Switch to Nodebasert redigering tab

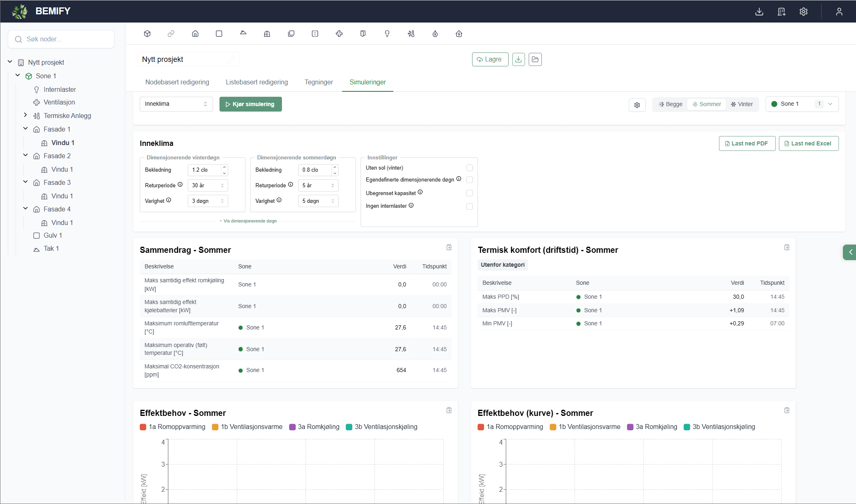coord(177,82)
